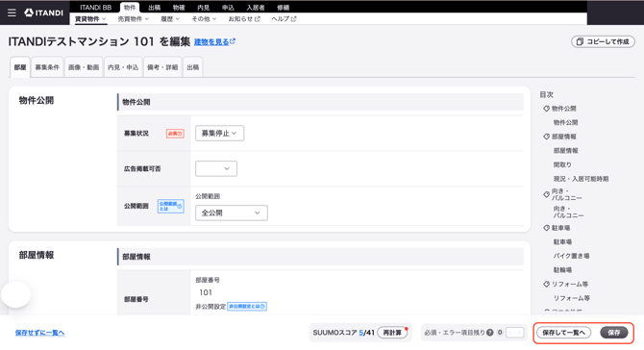
Task: Click the 再計算 button
Action: [392, 333]
